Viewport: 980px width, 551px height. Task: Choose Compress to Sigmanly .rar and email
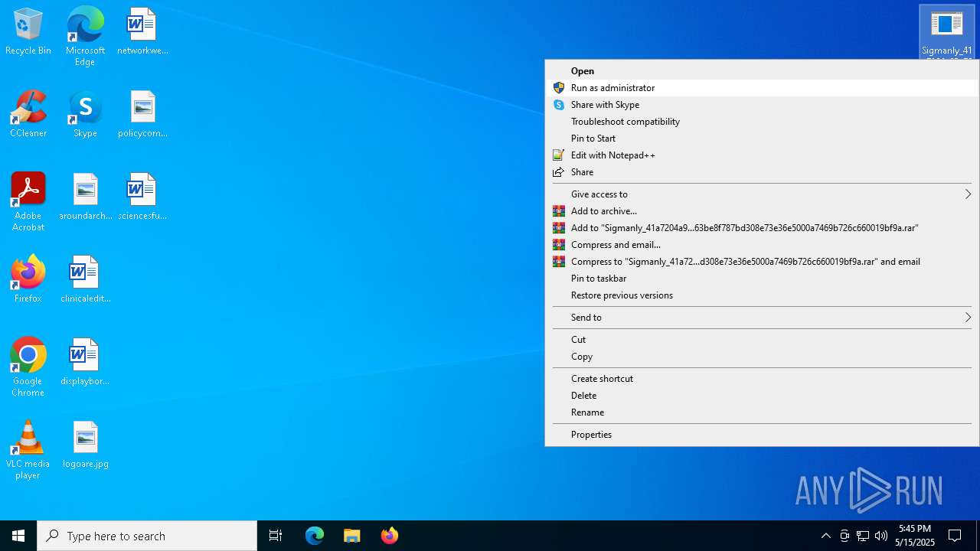(x=762, y=262)
